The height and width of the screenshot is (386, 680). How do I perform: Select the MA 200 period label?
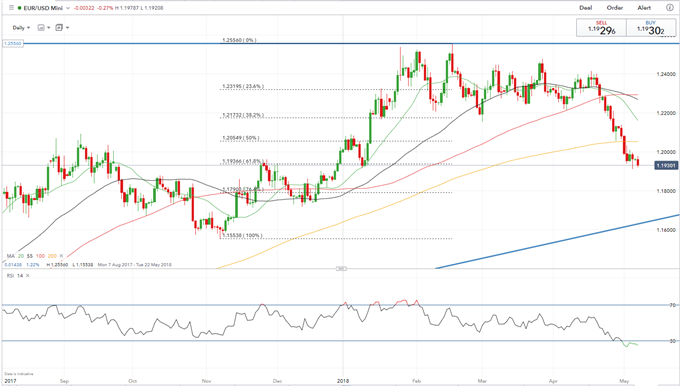point(52,256)
